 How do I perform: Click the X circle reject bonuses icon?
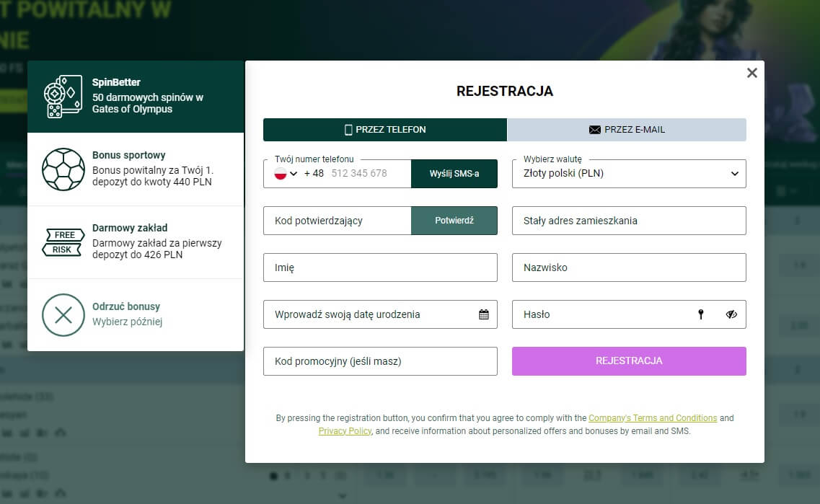63,315
